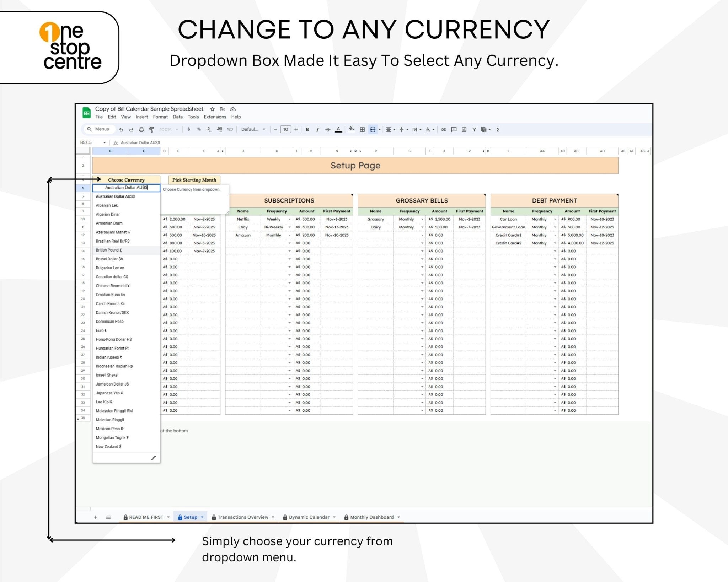Toggle bold formatting on the selection
Viewport: 728px width, 582px height.
pyautogui.click(x=307, y=129)
